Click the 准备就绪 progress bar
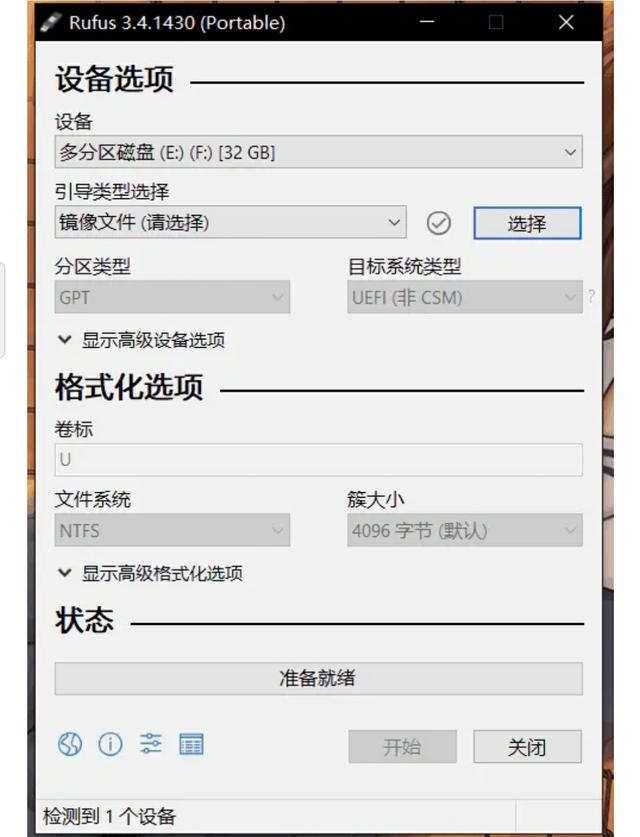Image resolution: width=640 pixels, height=837 pixels. (319, 678)
